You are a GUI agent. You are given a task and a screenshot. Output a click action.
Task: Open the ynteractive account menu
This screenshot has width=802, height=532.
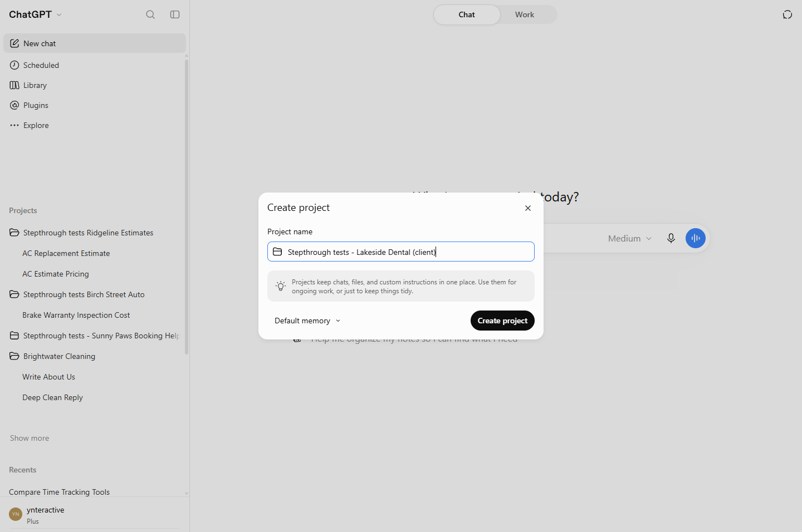tap(95, 515)
